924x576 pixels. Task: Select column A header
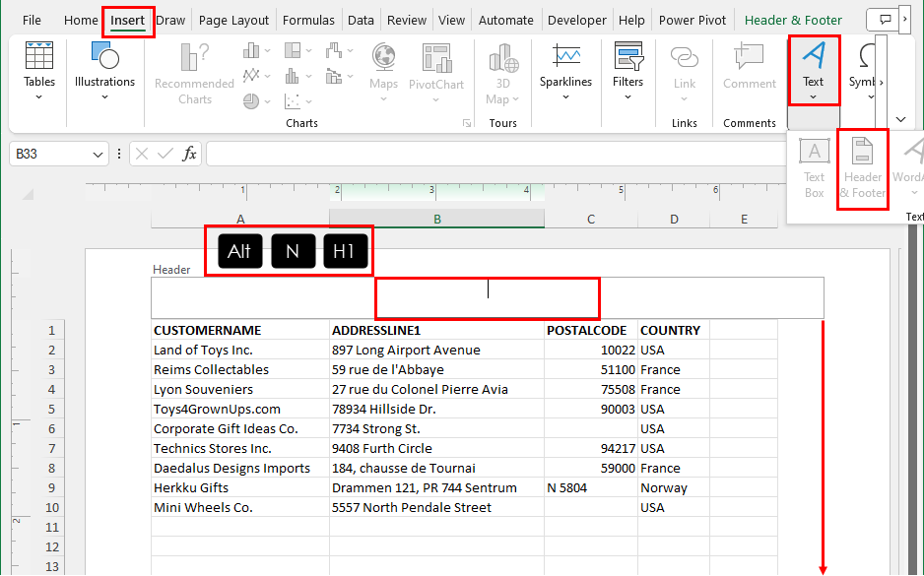(x=240, y=220)
